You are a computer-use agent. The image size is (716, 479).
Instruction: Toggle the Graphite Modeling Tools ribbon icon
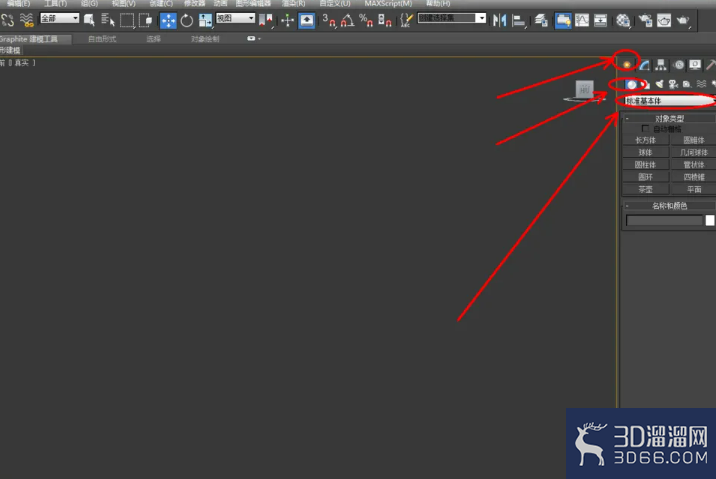(563, 21)
